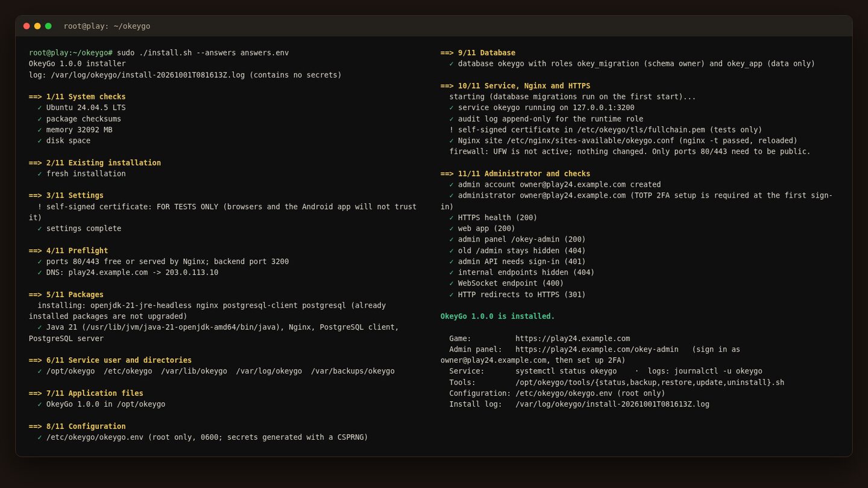Screen dimensions: 868x488
Task: Click the 'service okeygo running on 127.0.0.1:3200' line
Action: (542, 107)
